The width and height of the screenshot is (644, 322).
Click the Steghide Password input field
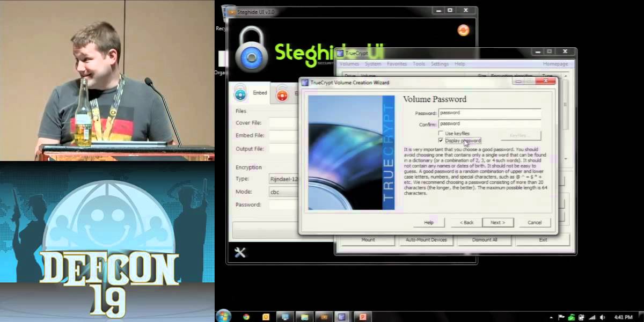pyautogui.click(x=284, y=204)
